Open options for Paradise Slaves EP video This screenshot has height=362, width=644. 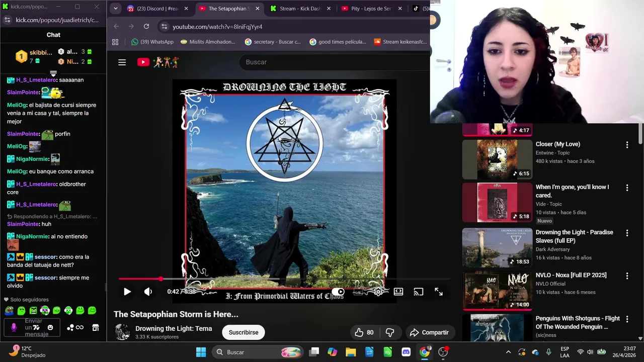click(x=627, y=233)
